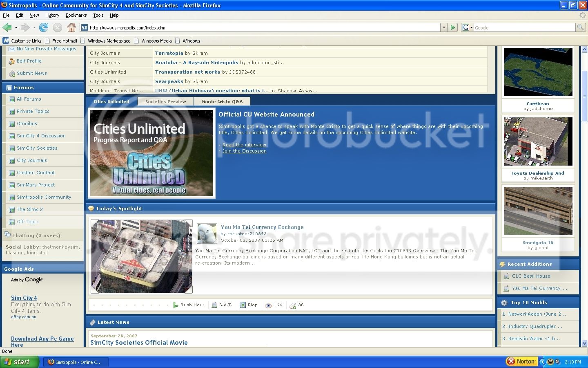Follow the Read the interview link
This screenshot has height=368, width=588.
244,145
